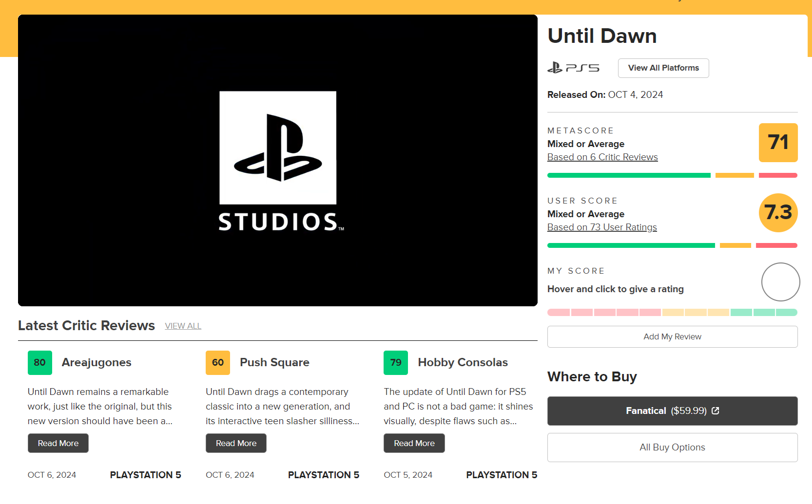Click OCT 5, 2024 review date
Image resolution: width=812 pixels, height=504 pixels.
click(x=408, y=475)
